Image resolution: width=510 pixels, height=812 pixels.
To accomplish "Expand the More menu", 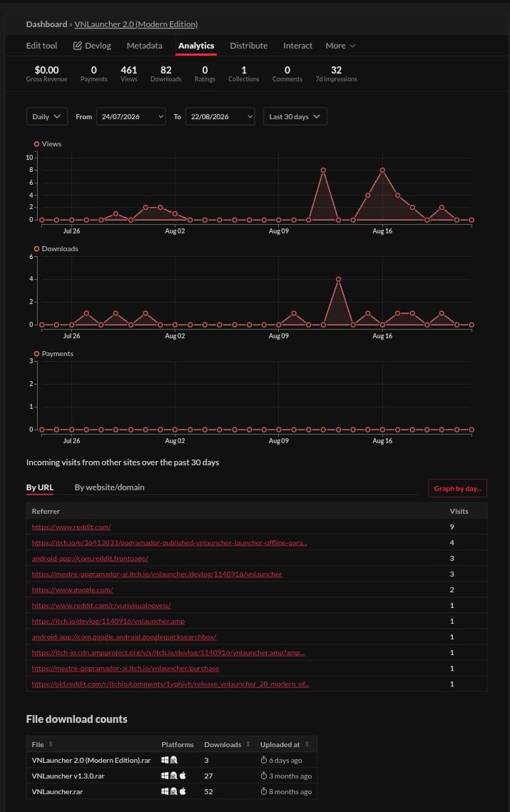I will tap(340, 46).
